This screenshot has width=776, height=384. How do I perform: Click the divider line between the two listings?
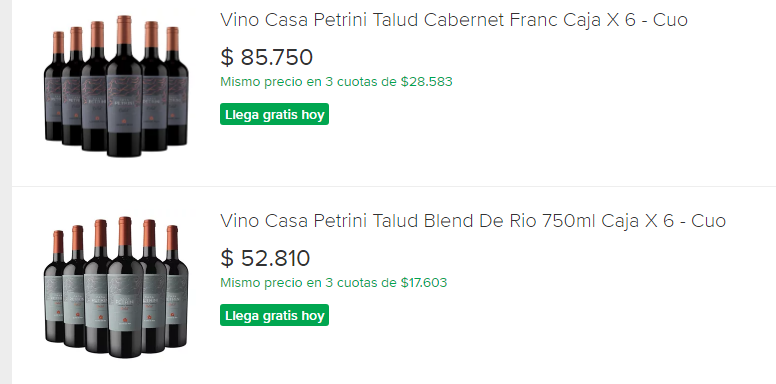394,187
